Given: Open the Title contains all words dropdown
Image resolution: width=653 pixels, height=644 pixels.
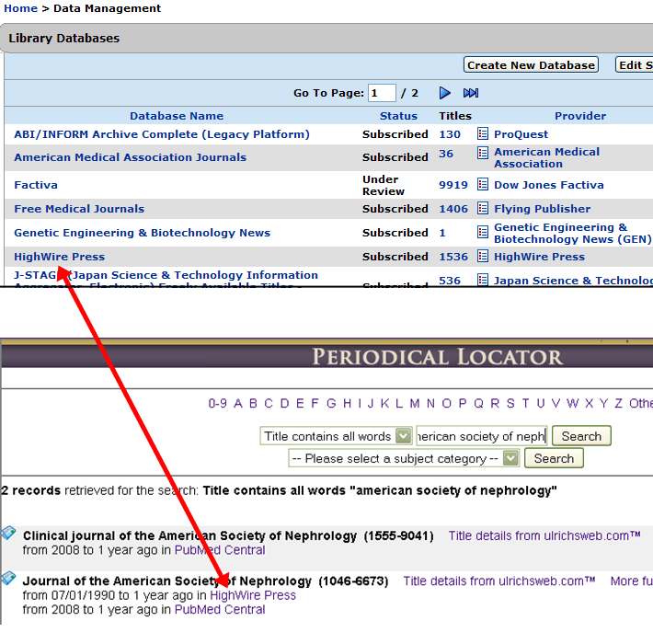Looking at the screenshot, I should [x=336, y=436].
